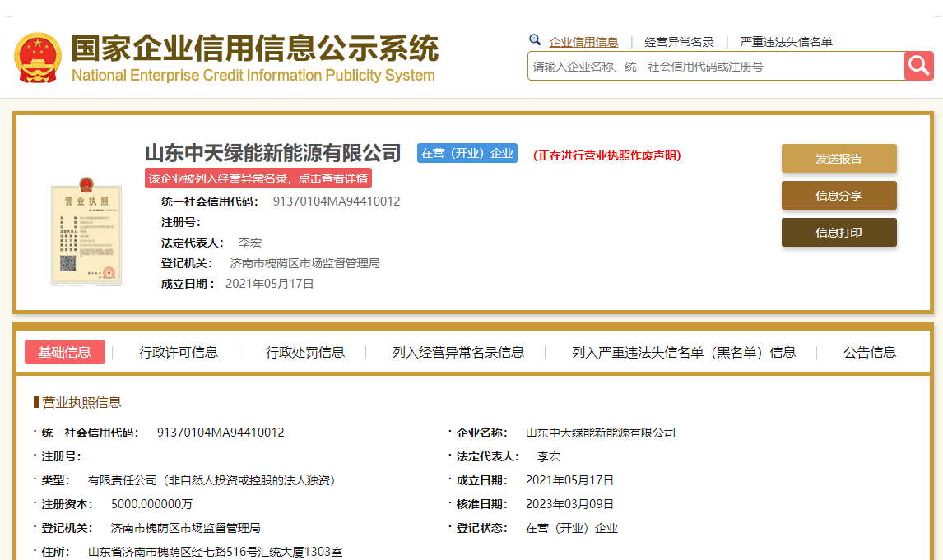The width and height of the screenshot is (943, 560).
Task: Select the 严重违法失信名单 search category
Action: [x=786, y=42]
